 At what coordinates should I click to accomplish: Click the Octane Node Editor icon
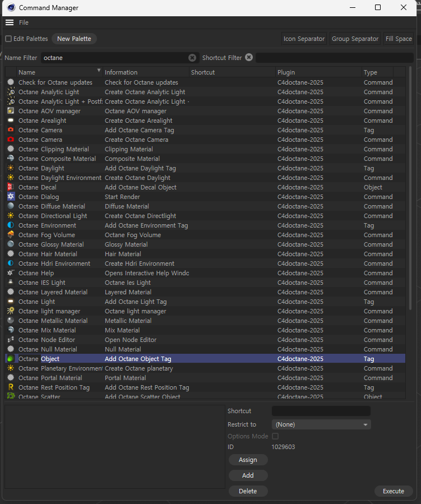(11, 339)
